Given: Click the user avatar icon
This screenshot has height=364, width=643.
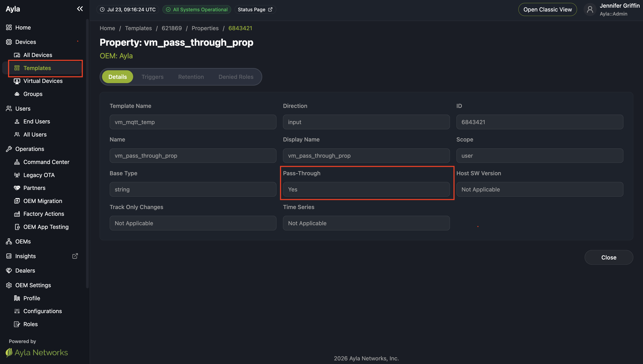Looking at the screenshot, I should tap(590, 10).
